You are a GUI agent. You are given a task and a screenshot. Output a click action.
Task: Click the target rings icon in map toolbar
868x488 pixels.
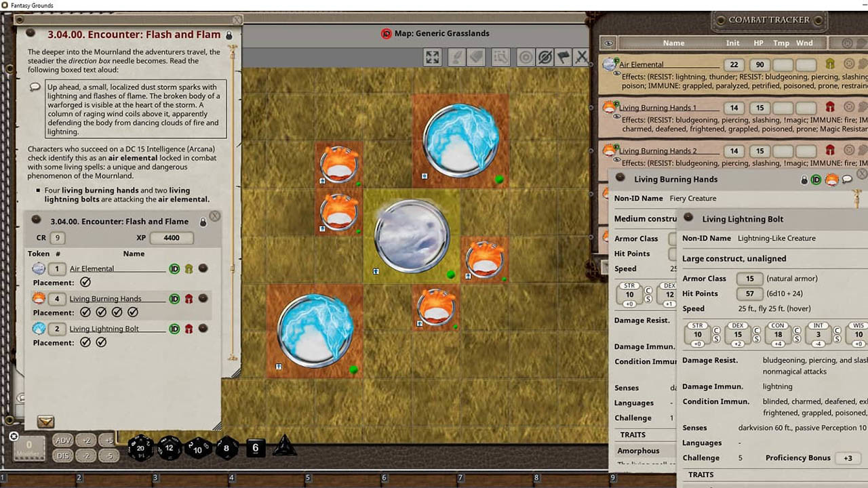(x=526, y=58)
